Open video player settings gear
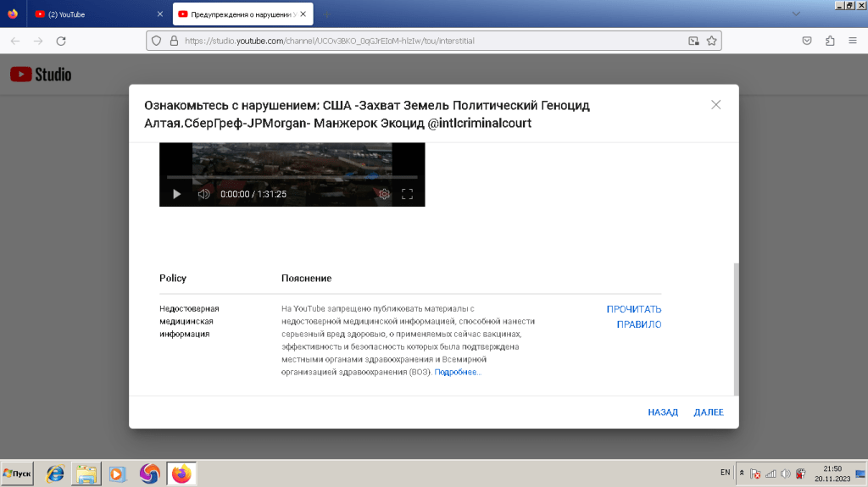The height and width of the screenshot is (487, 868). (384, 194)
